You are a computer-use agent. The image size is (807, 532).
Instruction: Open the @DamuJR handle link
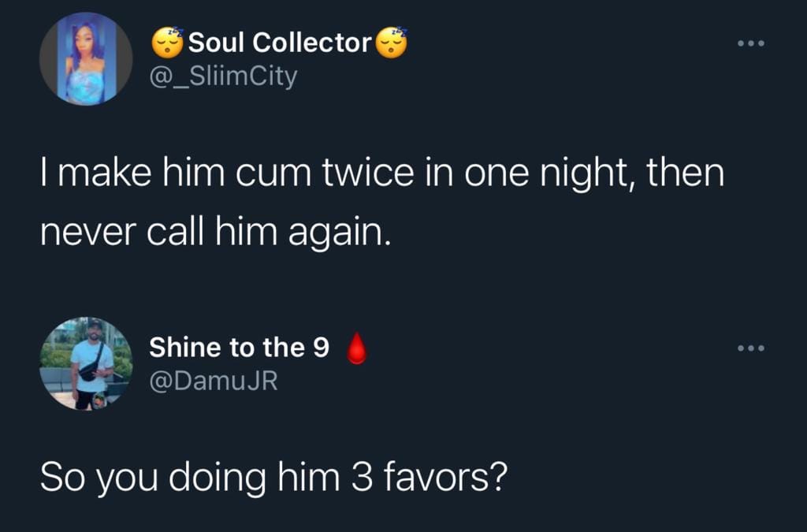pyautogui.click(x=213, y=382)
